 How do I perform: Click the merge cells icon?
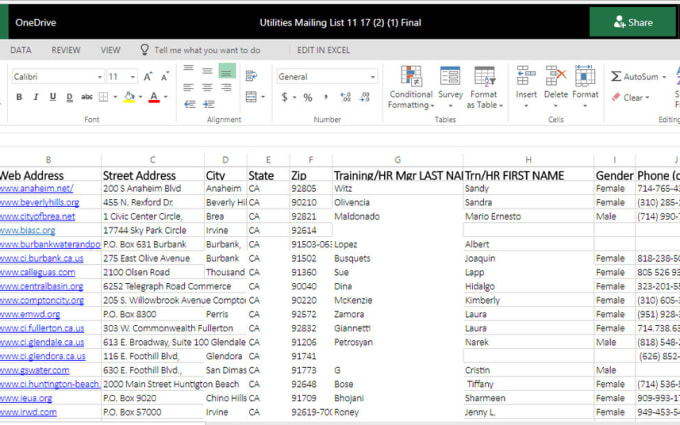point(251,96)
